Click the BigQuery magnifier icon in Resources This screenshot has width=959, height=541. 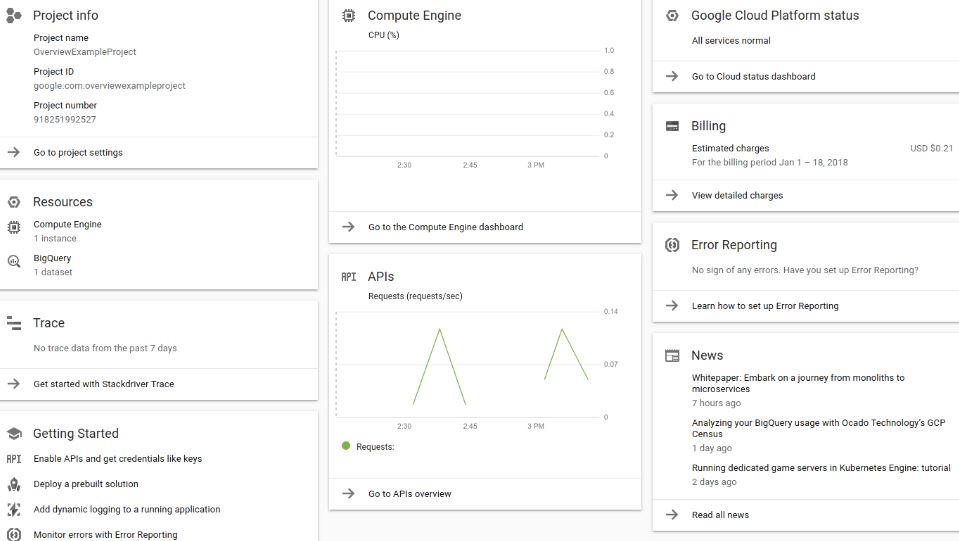coord(13,261)
